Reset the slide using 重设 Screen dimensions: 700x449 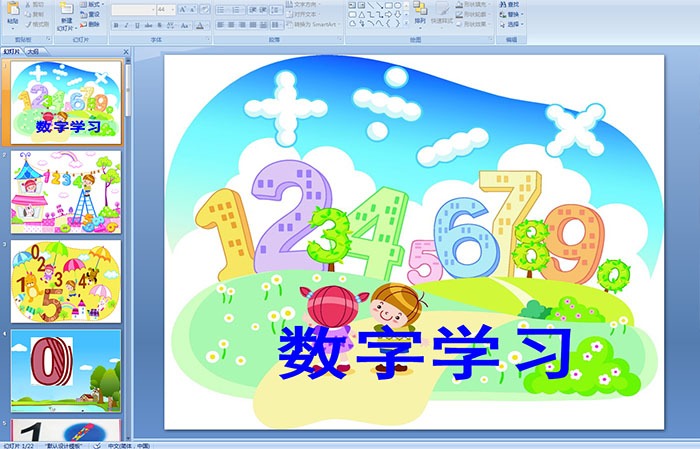click(x=91, y=14)
